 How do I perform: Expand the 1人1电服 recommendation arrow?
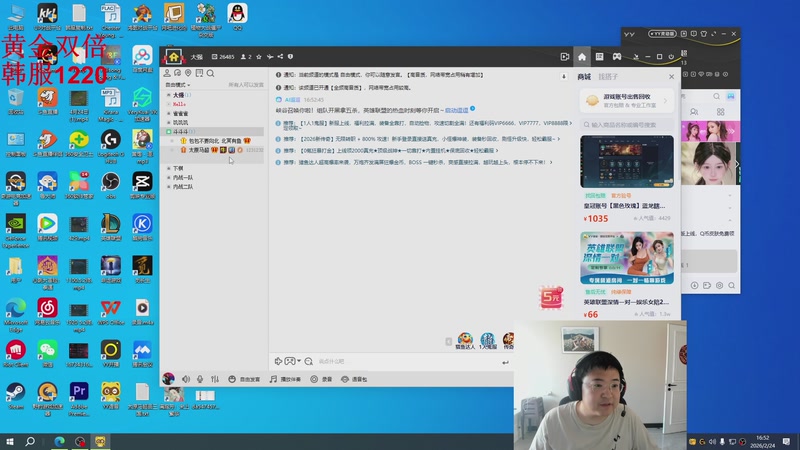coord(570,123)
